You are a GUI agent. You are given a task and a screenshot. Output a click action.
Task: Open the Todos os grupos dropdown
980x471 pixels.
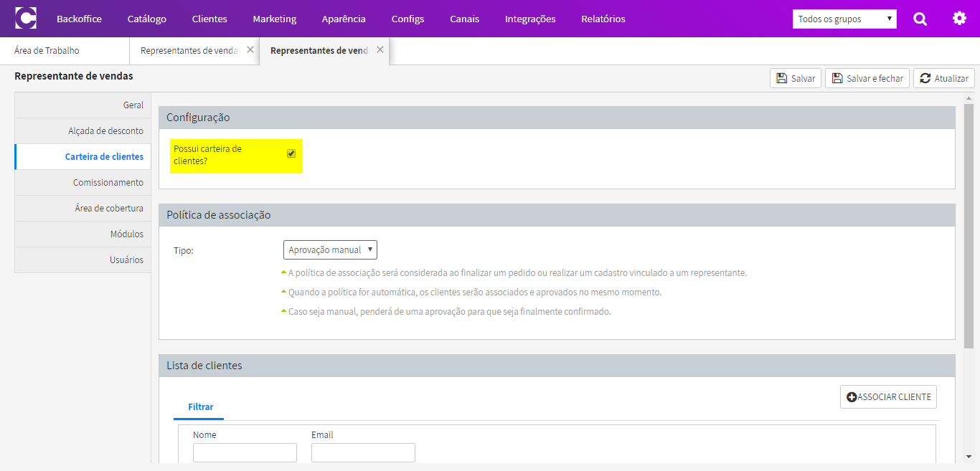point(844,19)
